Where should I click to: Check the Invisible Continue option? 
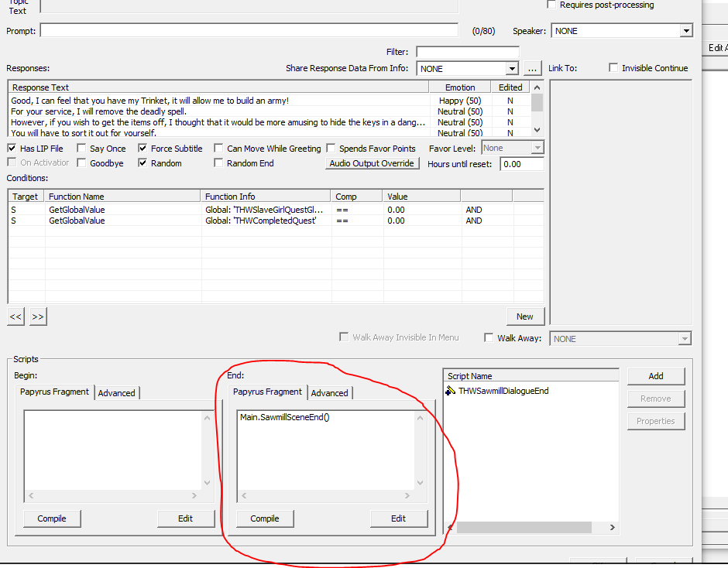[x=612, y=68]
